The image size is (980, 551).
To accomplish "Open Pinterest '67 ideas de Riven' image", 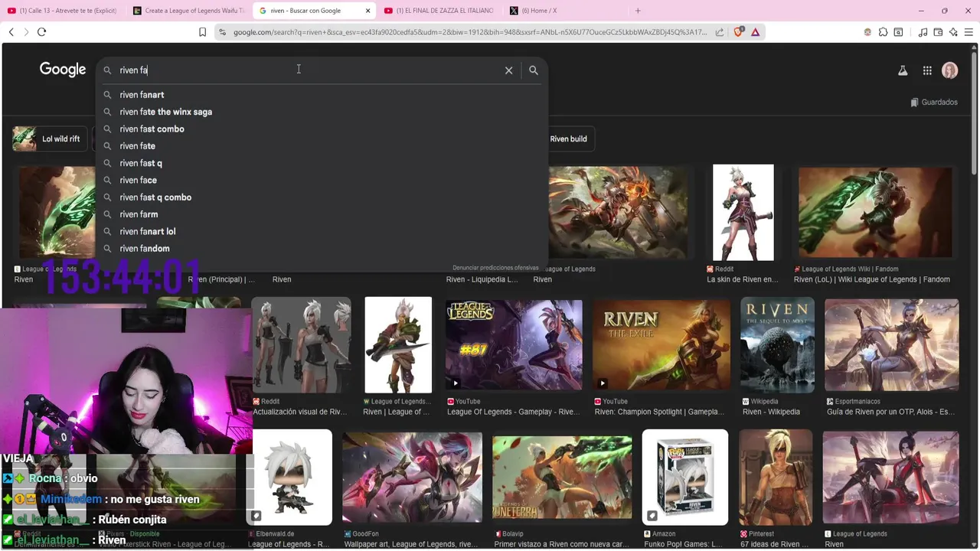I will point(776,478).
